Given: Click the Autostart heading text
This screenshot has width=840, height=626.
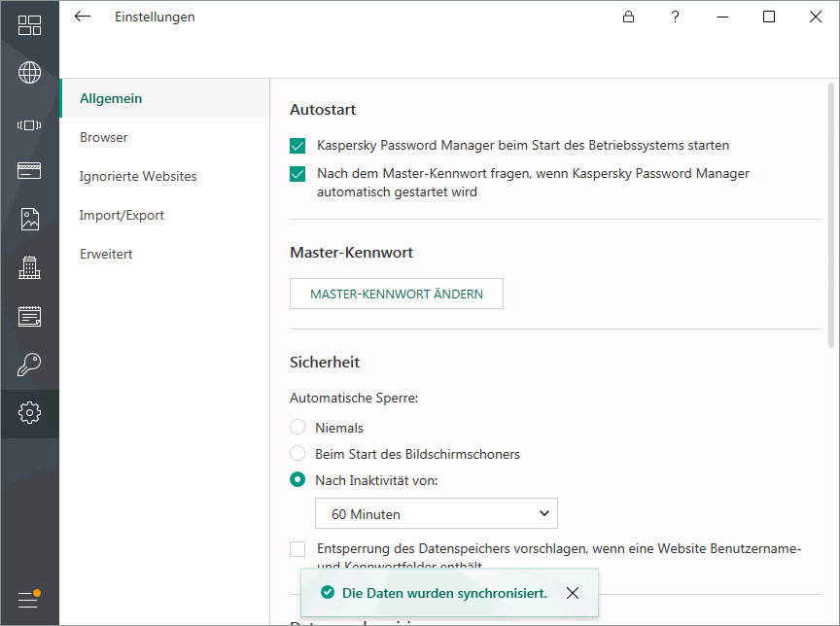Looking at the screenshot, I should click(323, 110).
